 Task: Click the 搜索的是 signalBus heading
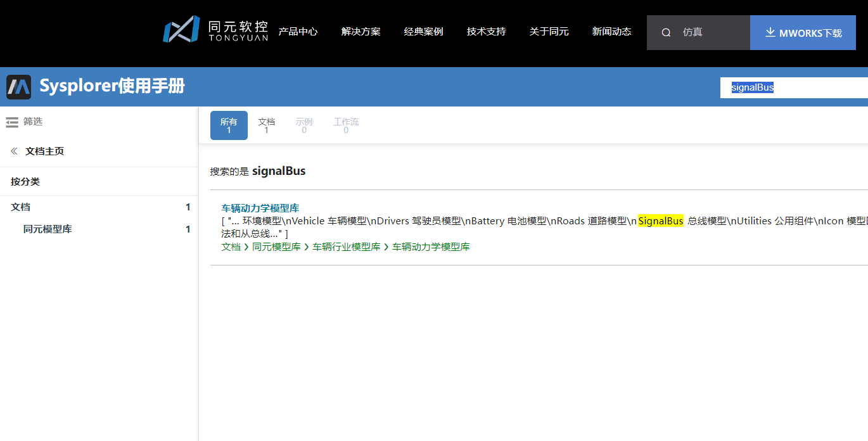coord(258,171)
